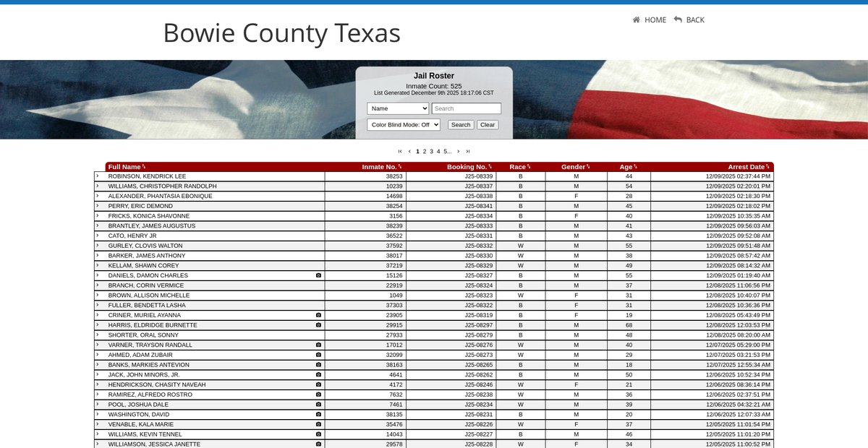Screen dimensions: 868x448
Task: Open photo icon for VENABLE, KALA MARIE
Action: tap(318, 425)
